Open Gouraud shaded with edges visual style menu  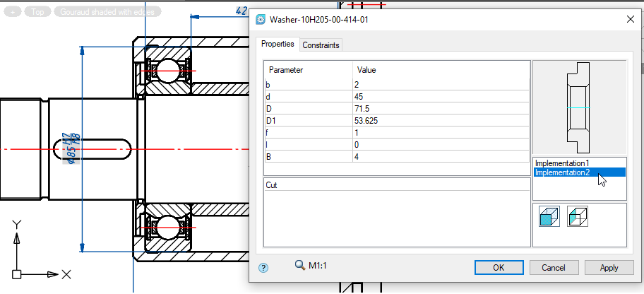click(107, 12)
